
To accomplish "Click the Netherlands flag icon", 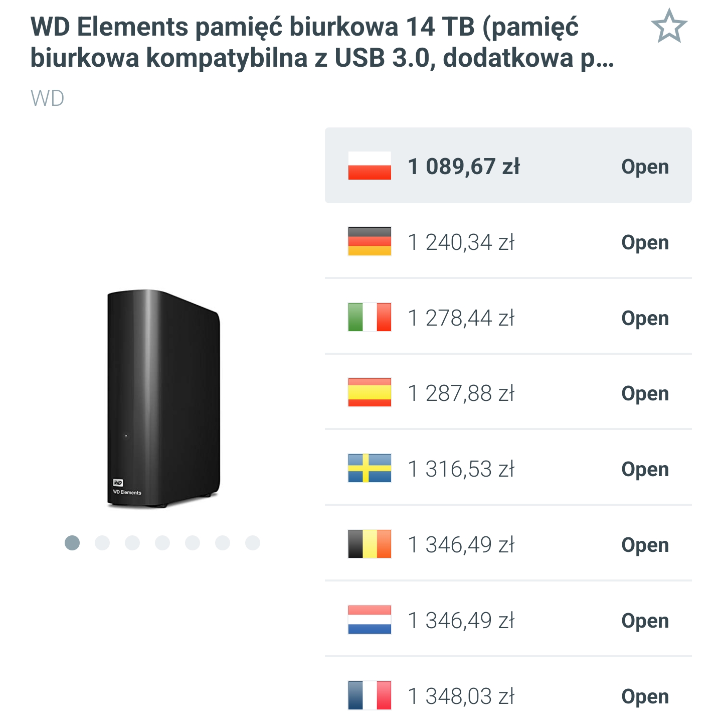I will [370, 620].
